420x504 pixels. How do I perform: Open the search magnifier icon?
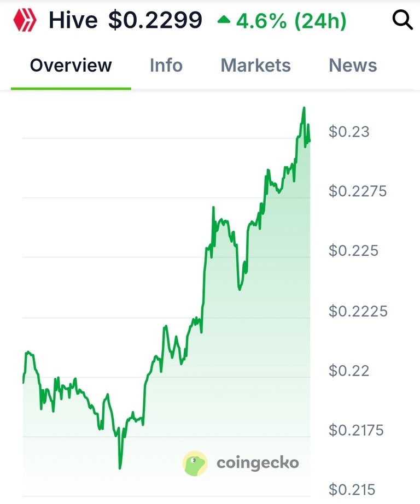402,20
